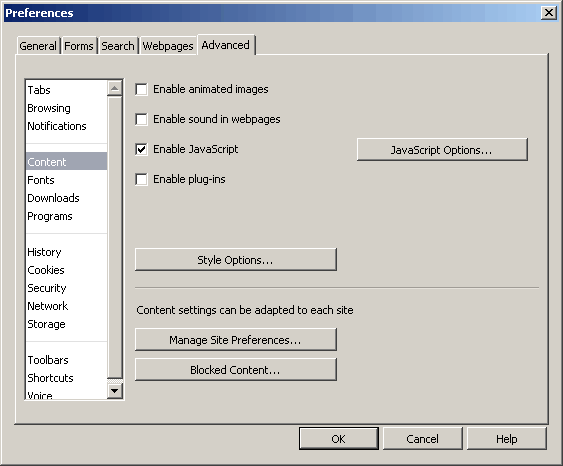Open the Webpages tab
The height and width of the screenshot is (466, 563).
click(168, 46)
